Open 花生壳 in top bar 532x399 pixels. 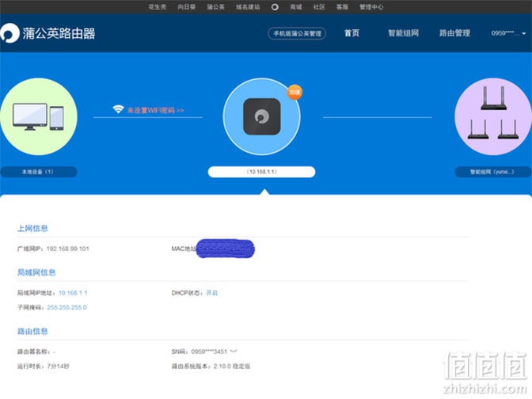click(x=158, y=7)
